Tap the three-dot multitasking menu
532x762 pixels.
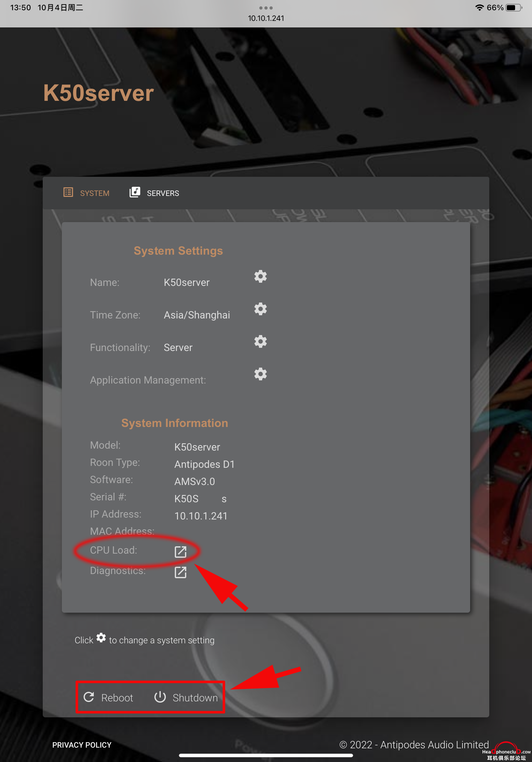click(x=266, y=8)
